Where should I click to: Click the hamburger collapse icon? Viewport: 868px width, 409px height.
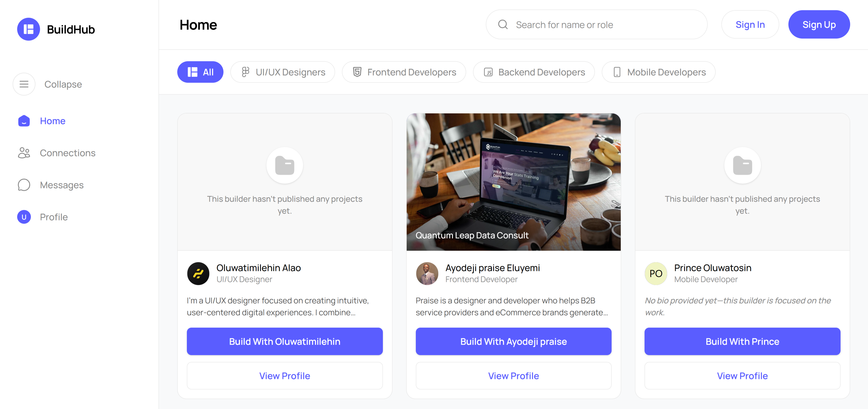24,84
